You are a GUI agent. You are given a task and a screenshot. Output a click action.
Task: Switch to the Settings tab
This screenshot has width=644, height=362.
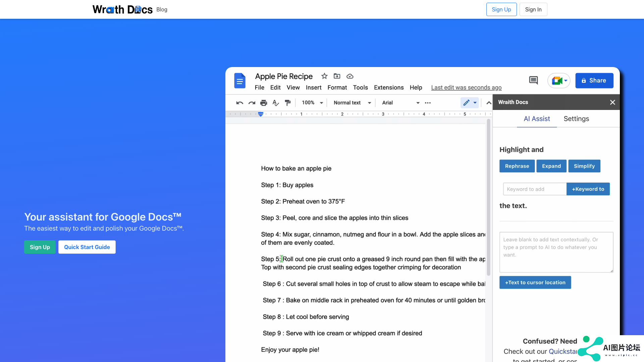(576, 119)
